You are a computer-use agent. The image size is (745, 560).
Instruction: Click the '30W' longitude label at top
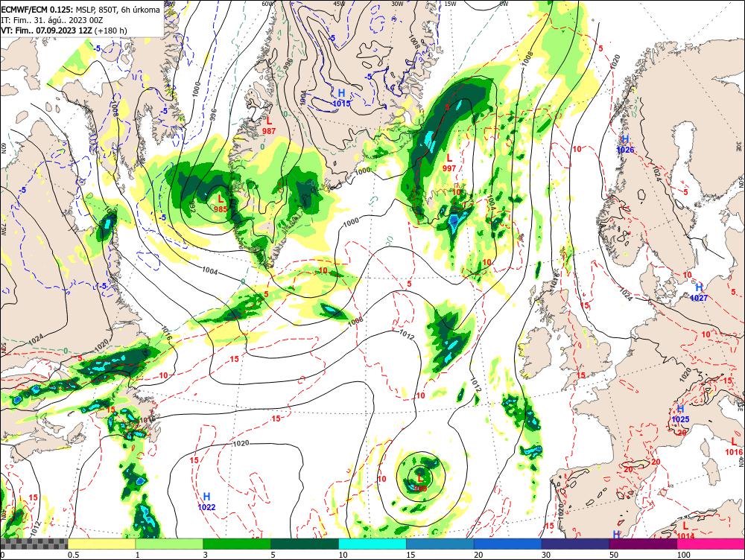click(397, 4)
